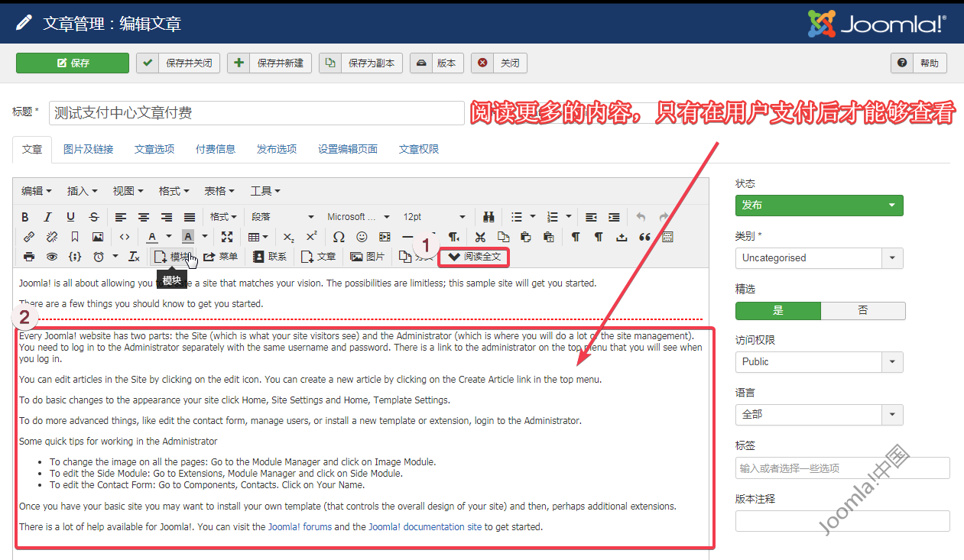
Task: Remove link with broken chain icon
Action: 52,237
